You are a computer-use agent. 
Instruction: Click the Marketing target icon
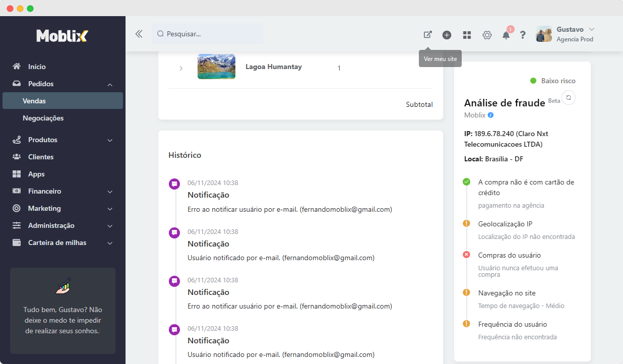pyautogui.click(x=17, y=208)
